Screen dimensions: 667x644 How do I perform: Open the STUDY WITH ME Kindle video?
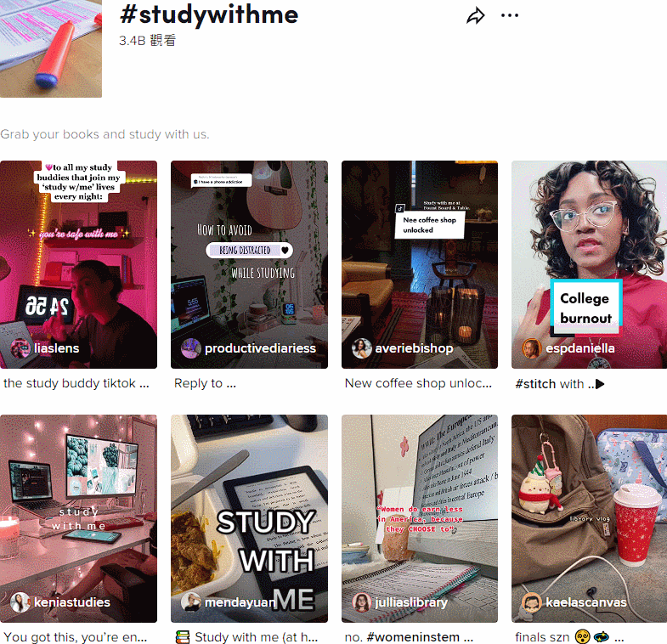(x=249, y=518)
